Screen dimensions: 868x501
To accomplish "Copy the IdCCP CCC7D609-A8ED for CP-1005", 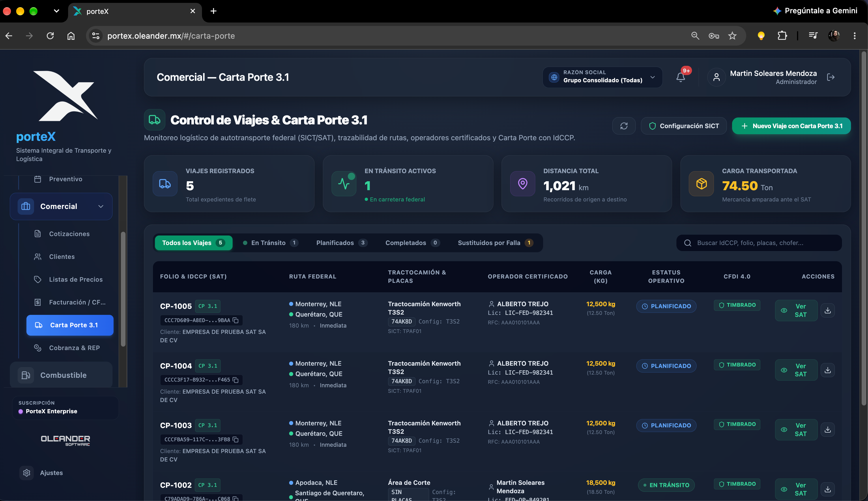I will click(x=236, y=320).
